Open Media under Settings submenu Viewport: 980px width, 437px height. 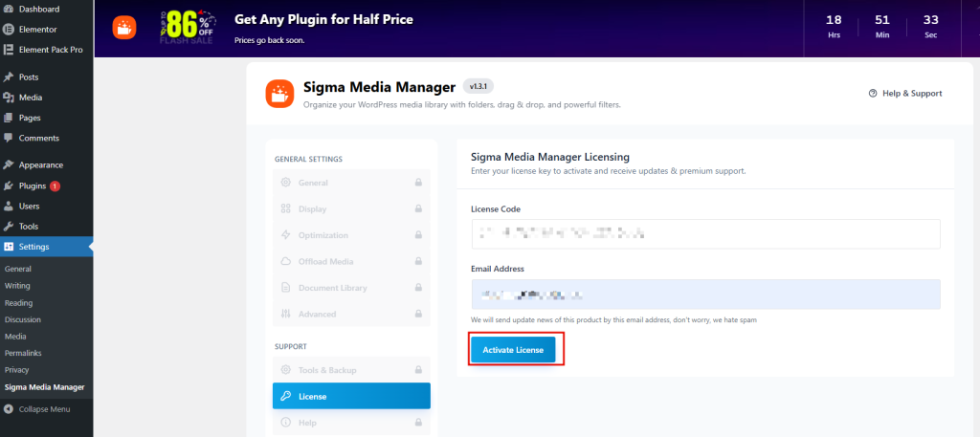[15, 337]
